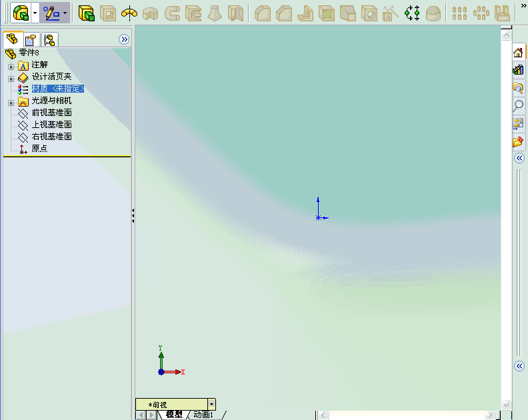Open the Hole Wizard tool
528x420 pixels.
(369, 14)
